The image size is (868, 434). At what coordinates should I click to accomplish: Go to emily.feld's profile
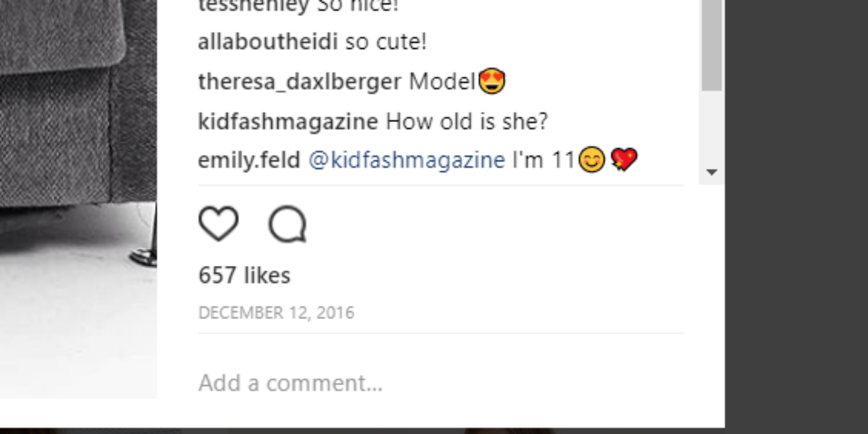pyautogui.click(x=249, y=160)
